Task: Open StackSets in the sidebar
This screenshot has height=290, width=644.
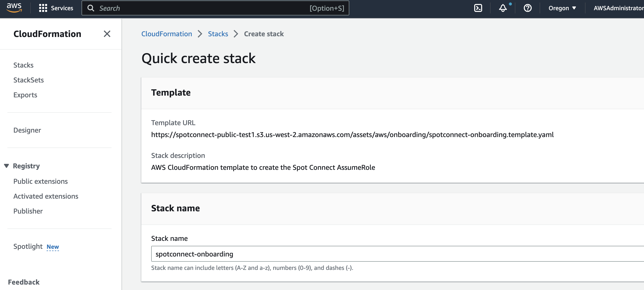Action: pos(29,80)
